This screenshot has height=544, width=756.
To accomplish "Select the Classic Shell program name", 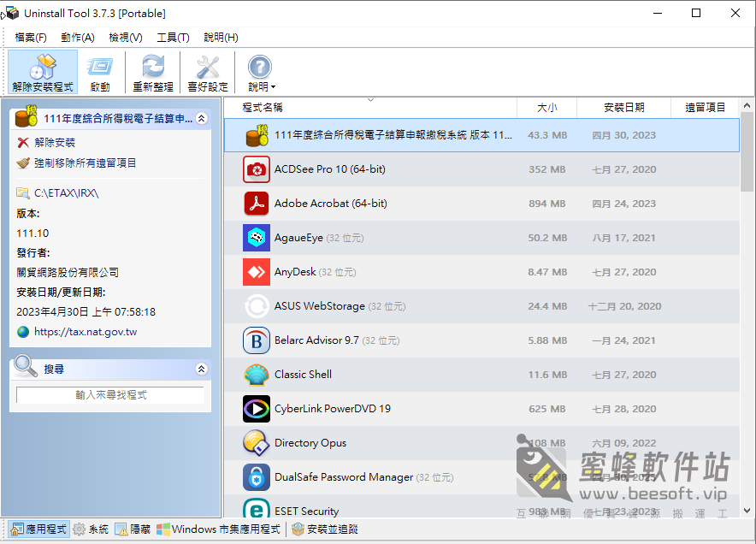I will [x=304, y=375].
